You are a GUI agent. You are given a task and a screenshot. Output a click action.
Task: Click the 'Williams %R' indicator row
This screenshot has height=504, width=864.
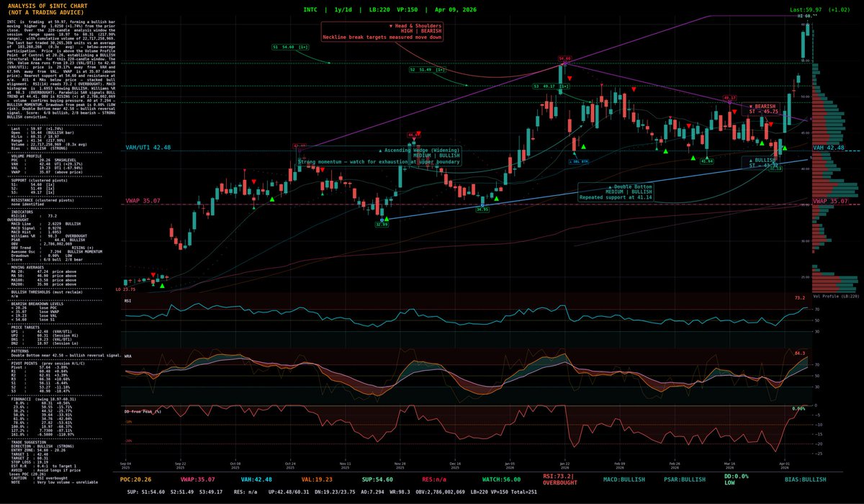click(x=49, y=236)
